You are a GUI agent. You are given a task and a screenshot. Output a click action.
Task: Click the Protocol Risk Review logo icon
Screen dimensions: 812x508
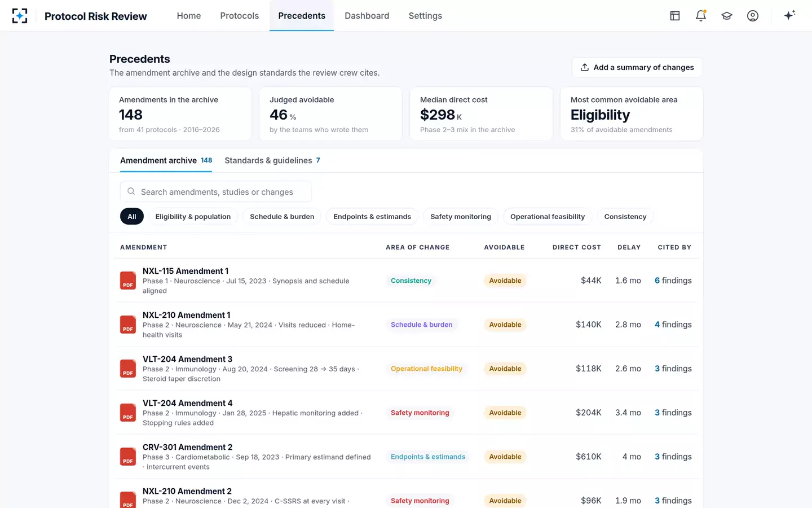coord(20,16)
